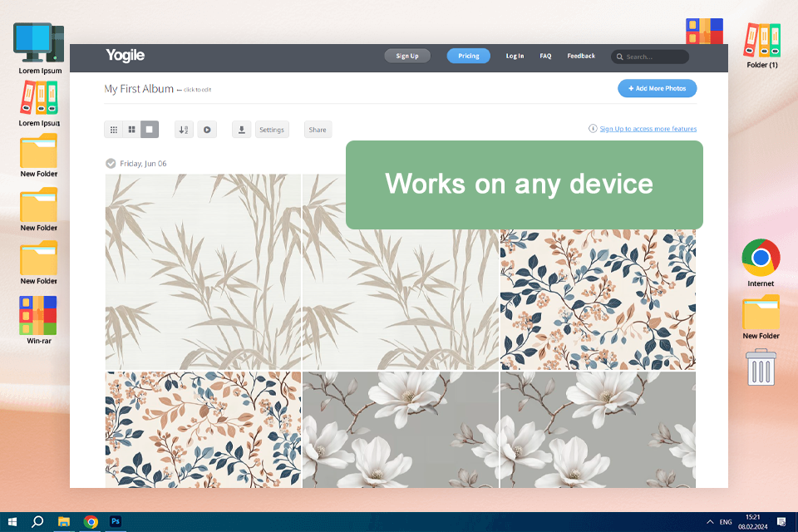
Task: Click the Yogile logo
Action: 126,55
